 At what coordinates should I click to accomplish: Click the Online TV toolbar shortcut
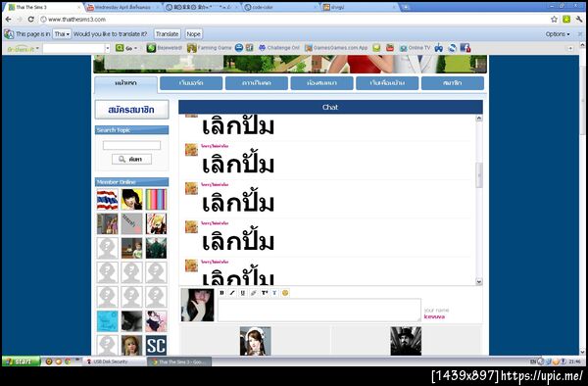click(x=415, y=48)
